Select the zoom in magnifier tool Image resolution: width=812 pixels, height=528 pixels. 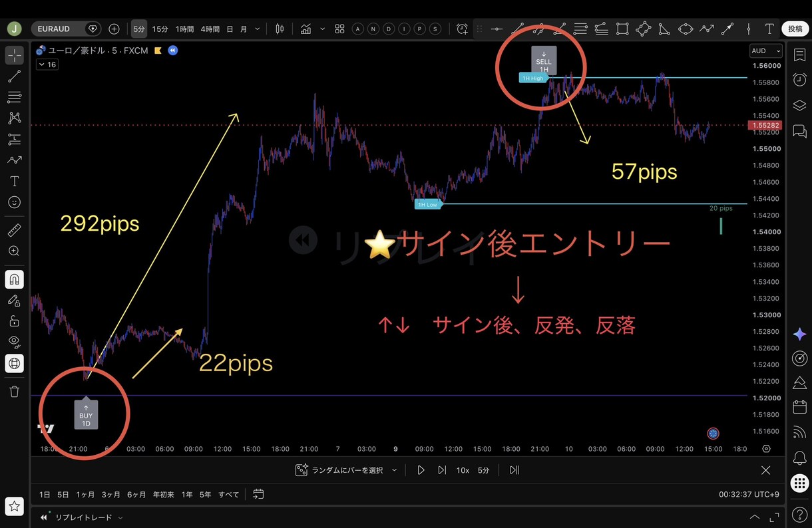click(x=14, y=251)
